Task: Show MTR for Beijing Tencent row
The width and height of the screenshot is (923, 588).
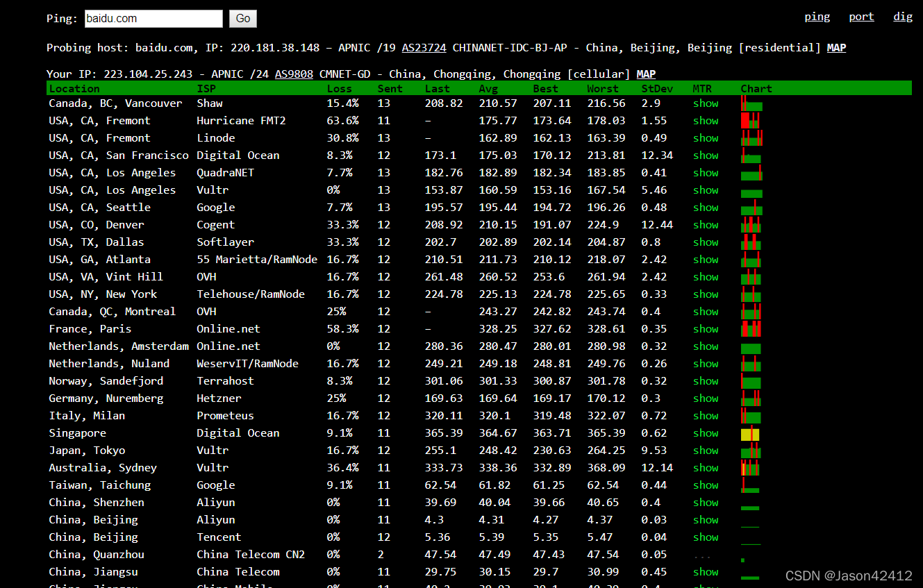Action: 706,537
